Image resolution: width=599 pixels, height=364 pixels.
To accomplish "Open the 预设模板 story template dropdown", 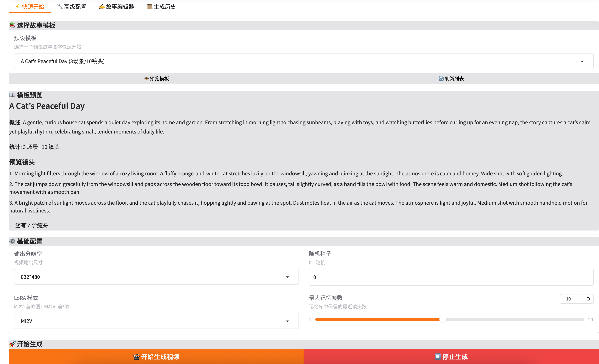I will [x=303, y=61].
